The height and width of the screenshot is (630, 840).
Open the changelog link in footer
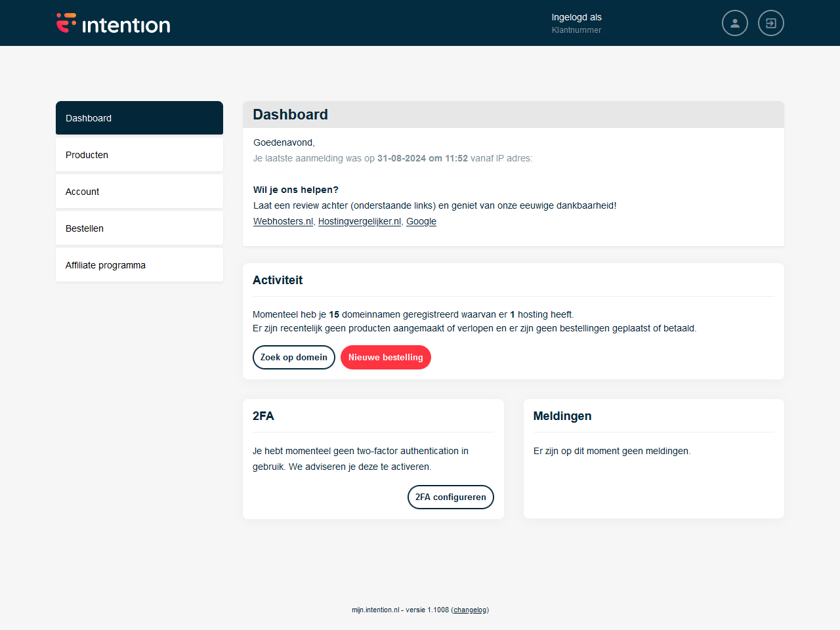click(x=470, y=610)
